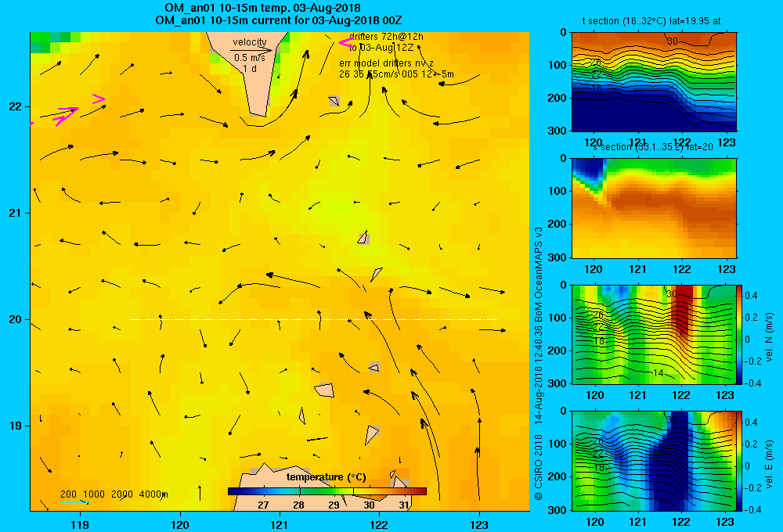Click the dark red end of the temperature colorbar
This screenshot has width=783, height=532.
tap(423, 491)
